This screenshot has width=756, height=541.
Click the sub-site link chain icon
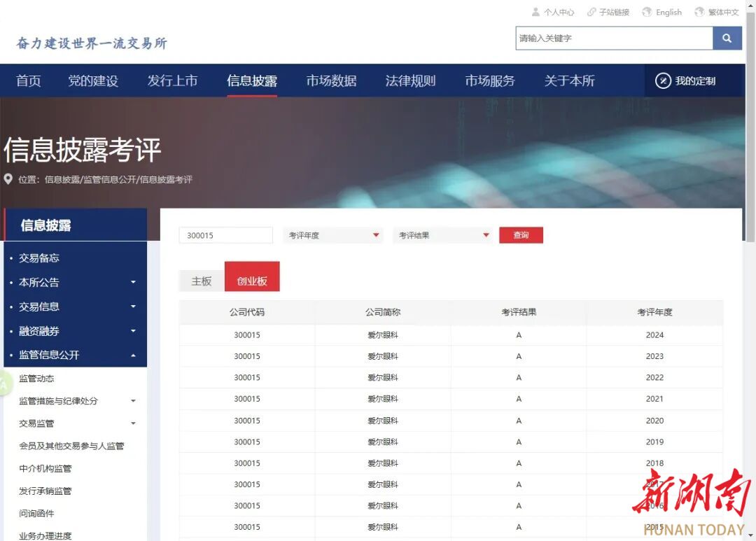591,12
